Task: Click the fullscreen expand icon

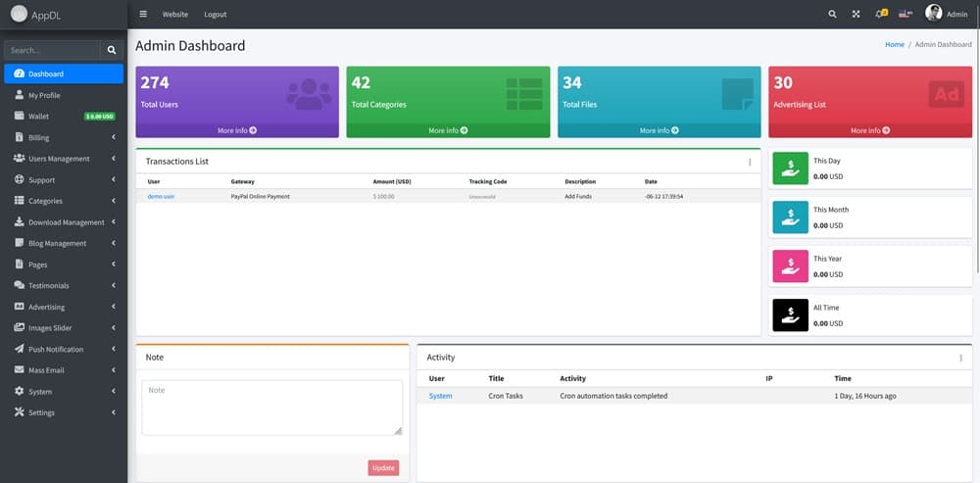Action: (856, 15)
